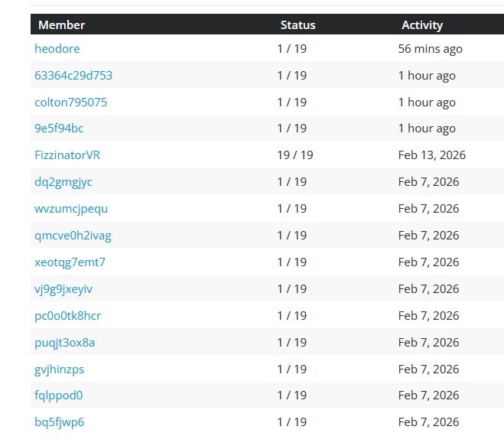Screen dimensions: 504x446
Task: Click the Activity column header
Action: click(x=422, y=25)
